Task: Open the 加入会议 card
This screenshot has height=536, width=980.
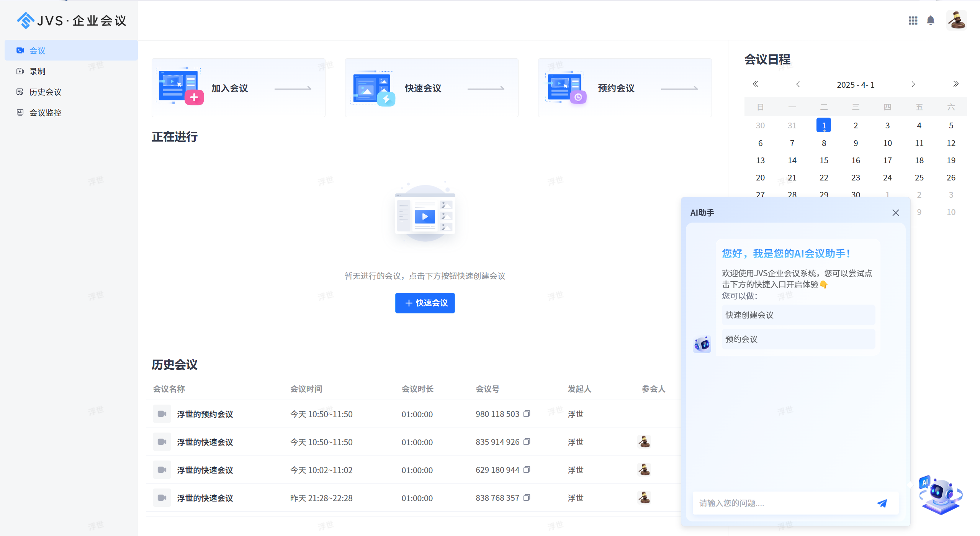Action: point(238,88)
